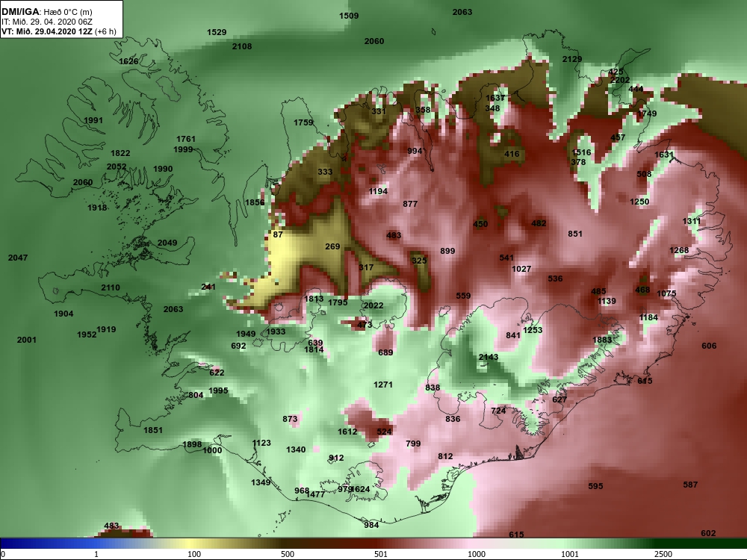Screen dimensions: 747x560
Task: Click the map value 1340
Action: pos(296,449)
